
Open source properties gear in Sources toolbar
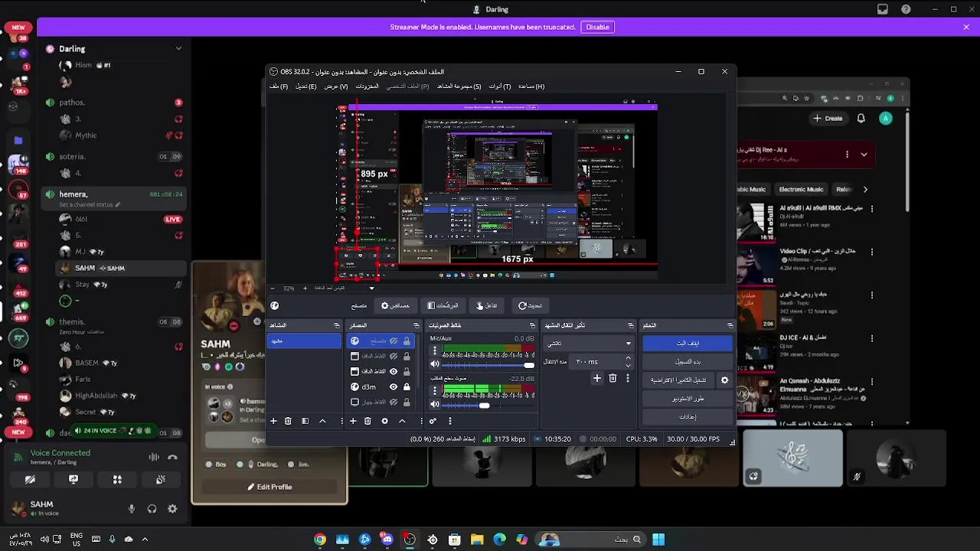pos(384,421)
